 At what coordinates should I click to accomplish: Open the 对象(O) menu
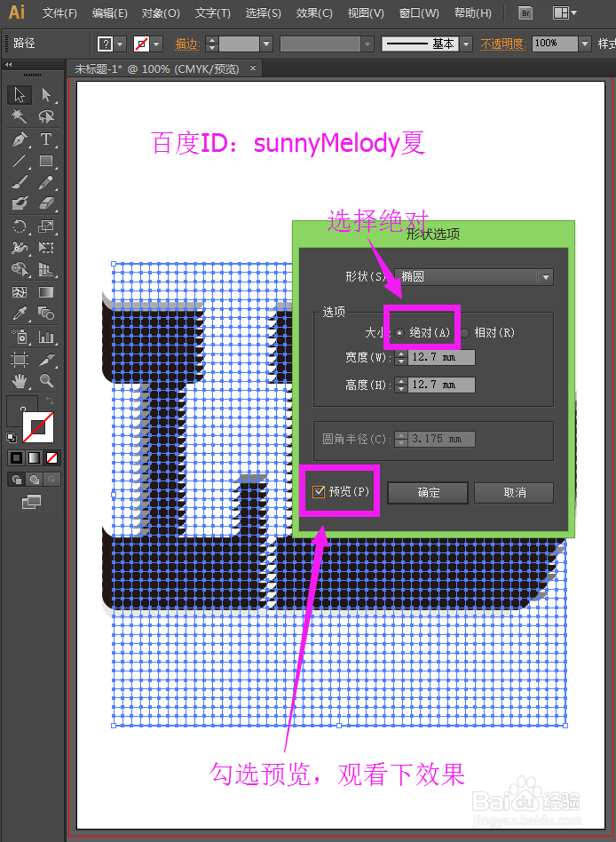pyautogui.click(x=161, y=13)
